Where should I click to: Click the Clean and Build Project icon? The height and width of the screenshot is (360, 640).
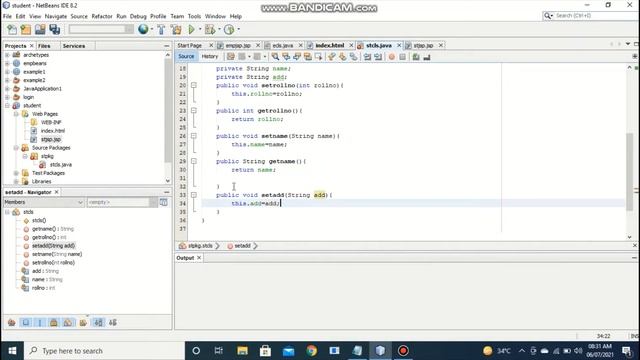(176, 29)
